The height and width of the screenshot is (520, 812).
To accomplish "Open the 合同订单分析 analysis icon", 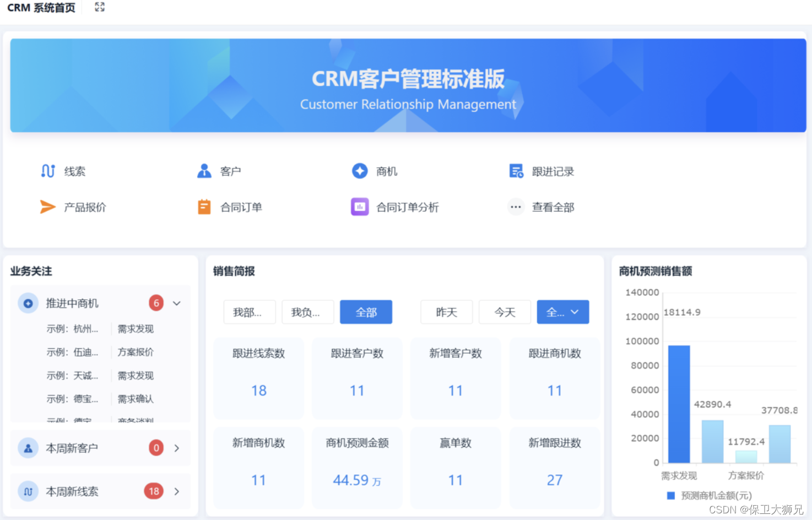I will click(x=360, y=207).
